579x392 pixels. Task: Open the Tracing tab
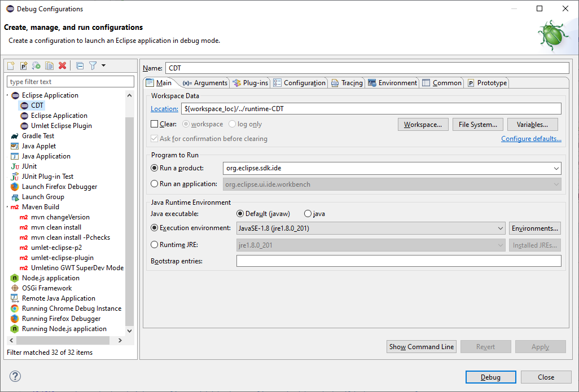click(x=347, y=83)
